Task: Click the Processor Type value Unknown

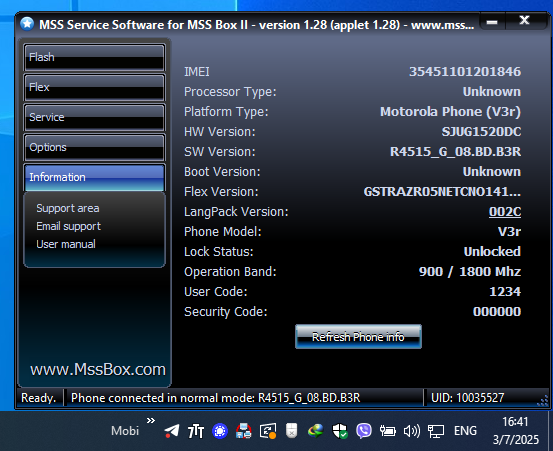Action: click(492, 92)
